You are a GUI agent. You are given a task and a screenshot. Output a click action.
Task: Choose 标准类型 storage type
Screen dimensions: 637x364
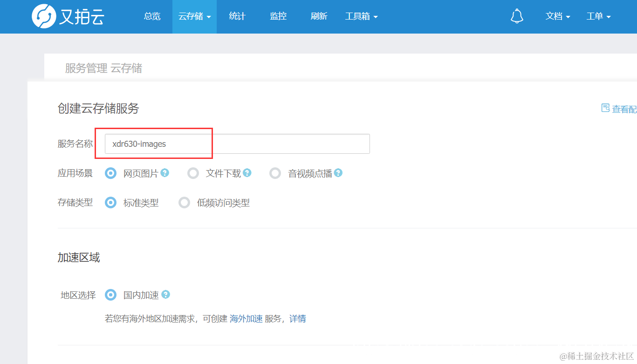[110, 203]
